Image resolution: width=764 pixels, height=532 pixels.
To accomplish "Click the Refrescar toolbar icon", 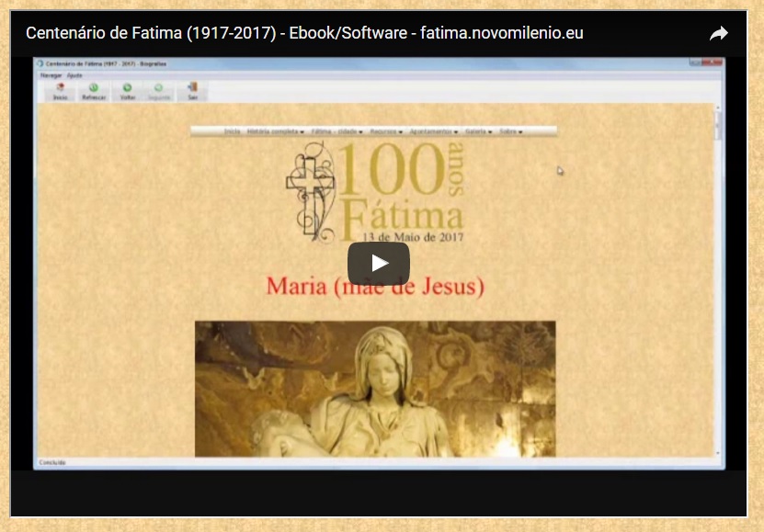I will (94, 91).
